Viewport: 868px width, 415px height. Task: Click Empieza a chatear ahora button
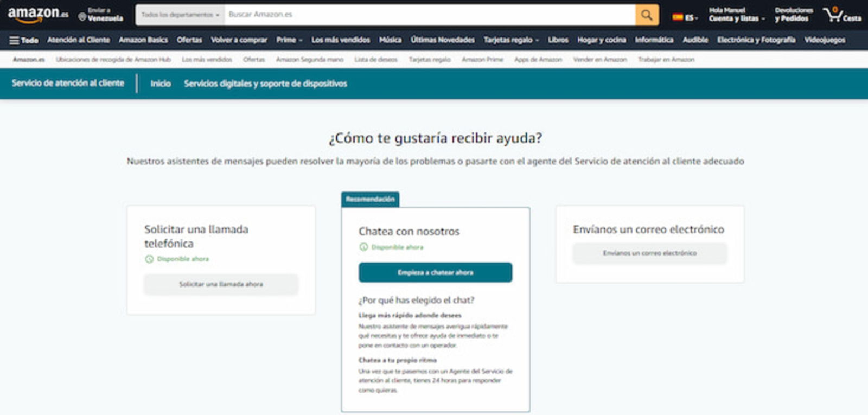tap(435, 272)
